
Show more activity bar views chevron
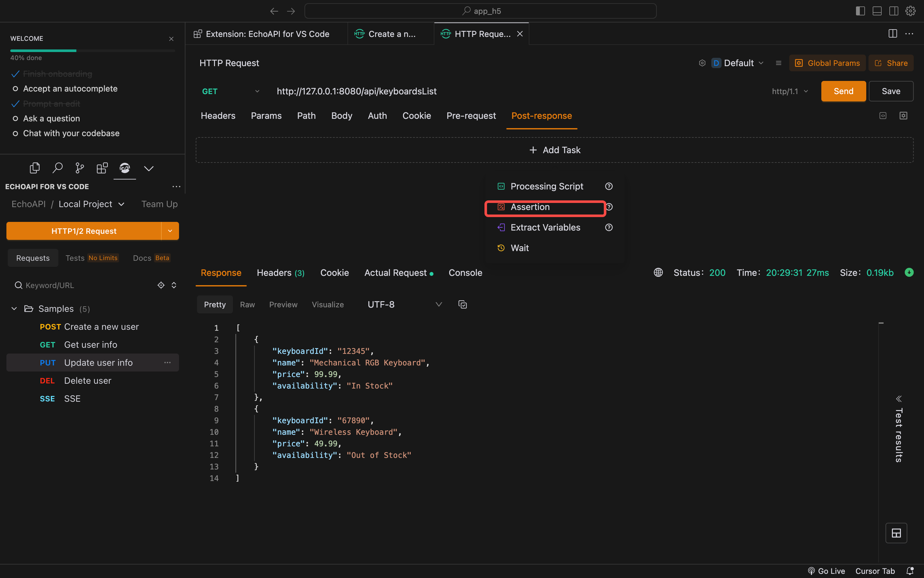pyautogui.click(x=149, y=169)
